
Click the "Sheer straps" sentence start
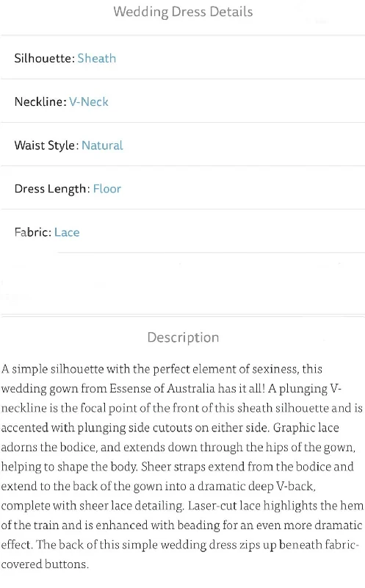(x=173, y=467)
